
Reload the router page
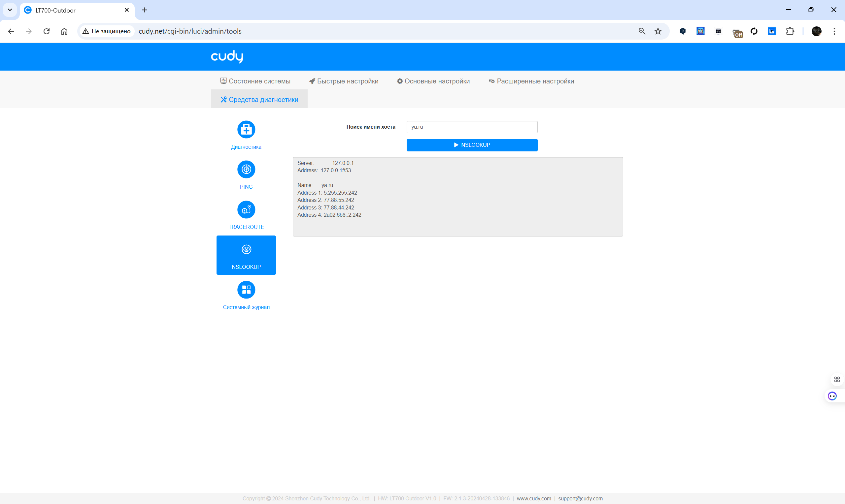[x=47, y=31]
